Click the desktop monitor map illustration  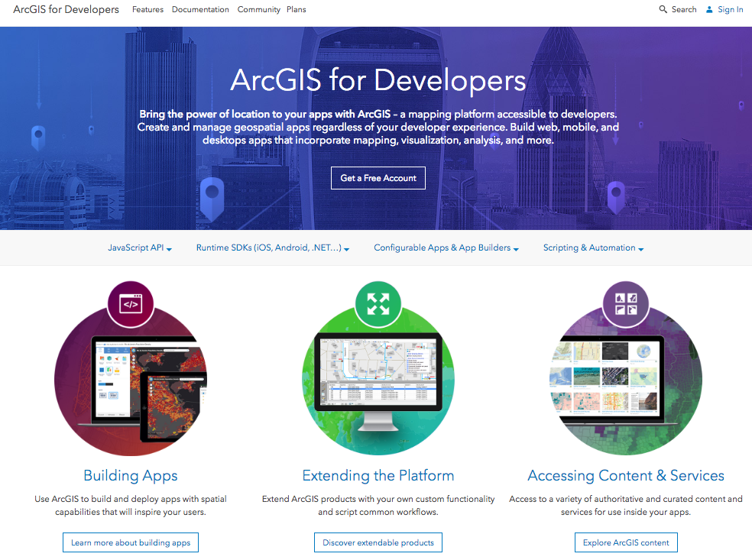[x=378, y=381]
